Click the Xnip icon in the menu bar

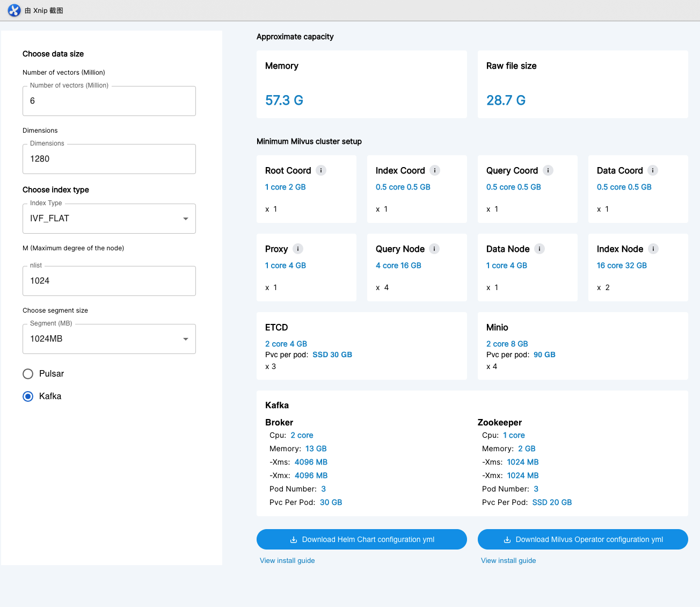(x=13, y=10)
